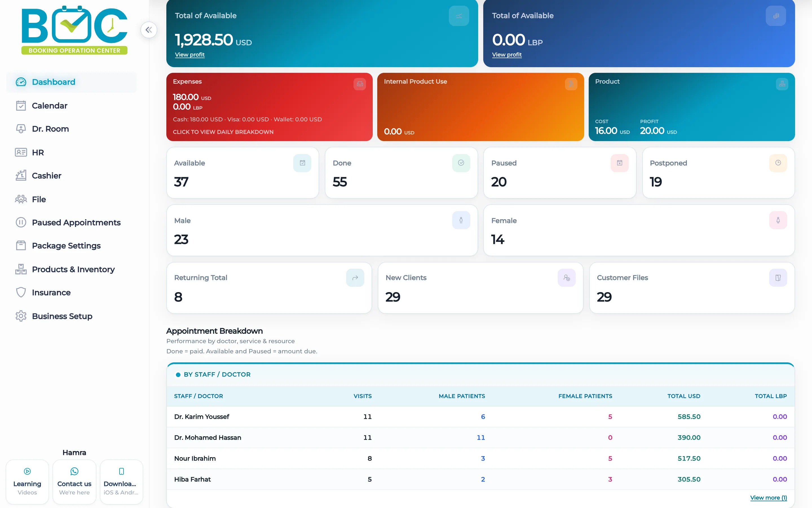The image size is (812, 508).
Task: Click the File people icon
Action: point(21,199)
